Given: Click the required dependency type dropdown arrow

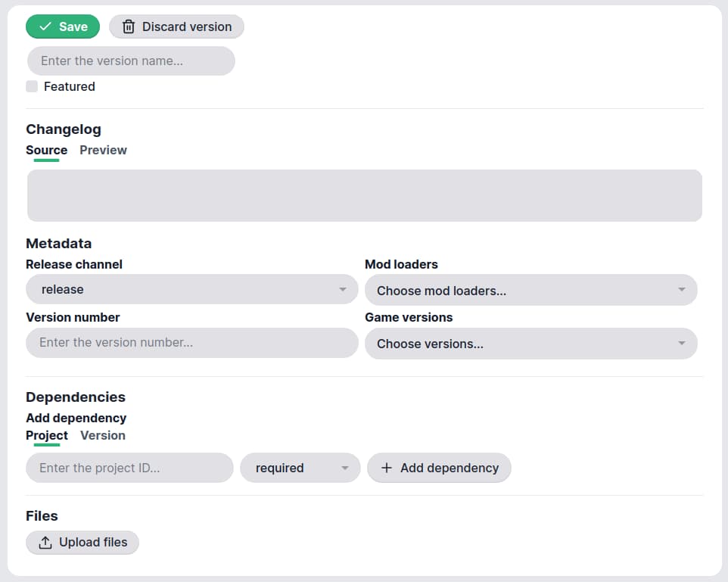Looking at the screenshot, I should [346, 468].
